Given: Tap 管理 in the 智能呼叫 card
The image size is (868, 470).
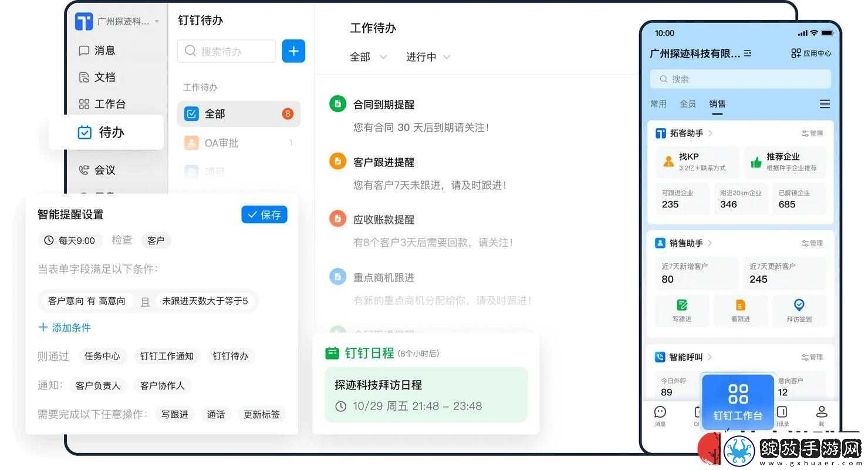Looking at the screenshot, I should click(x=813, y=357).
